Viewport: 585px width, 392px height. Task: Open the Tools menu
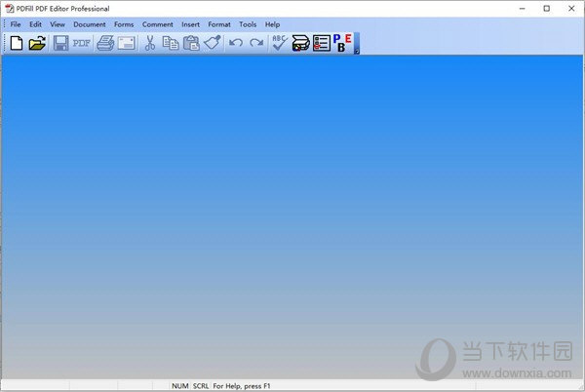pos(248,24)
